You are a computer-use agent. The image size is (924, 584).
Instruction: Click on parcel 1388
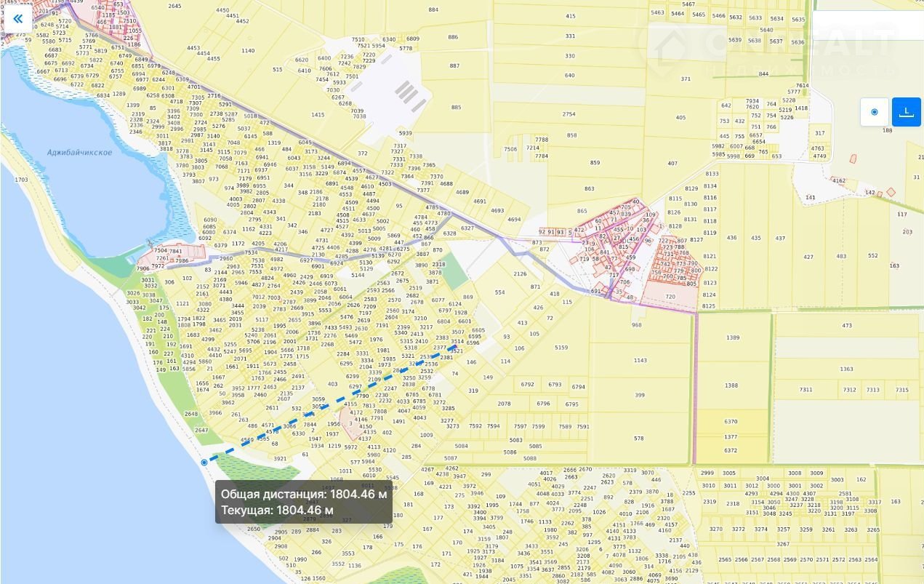731,385
